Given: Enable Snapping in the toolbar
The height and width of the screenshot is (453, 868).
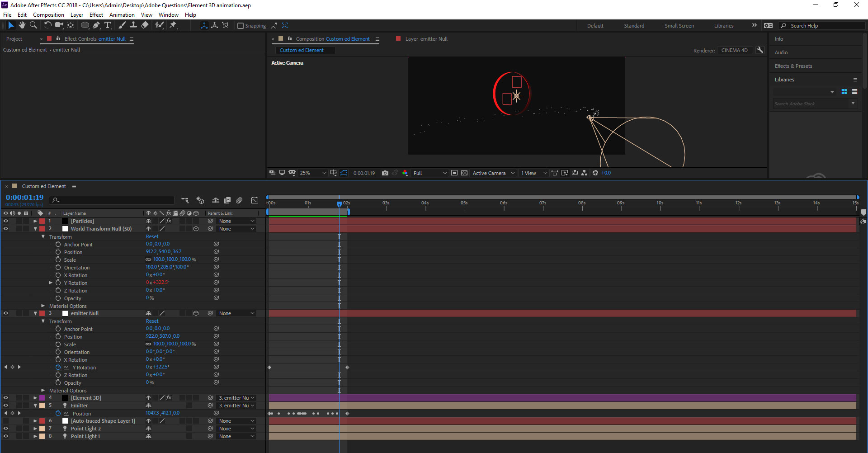Looking at the screenshot, I should (x=241, y=26).
